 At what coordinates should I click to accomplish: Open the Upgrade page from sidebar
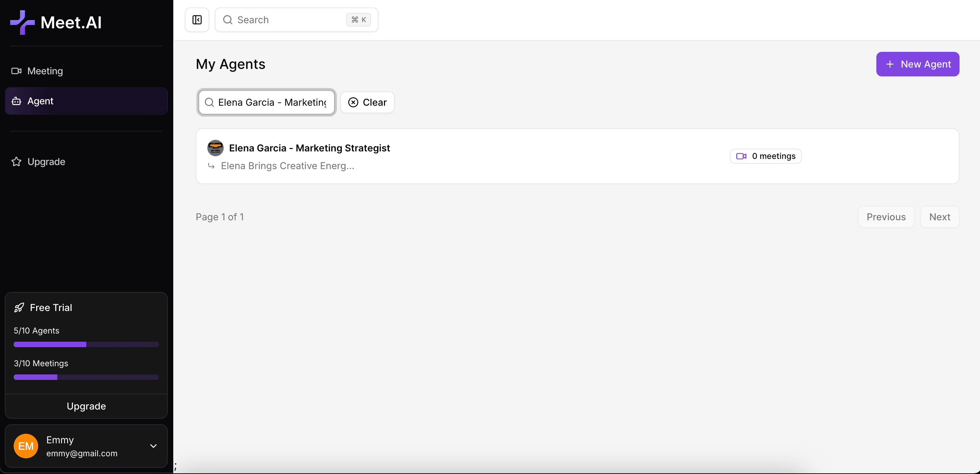pyautogui.click(x=46, y=162)
